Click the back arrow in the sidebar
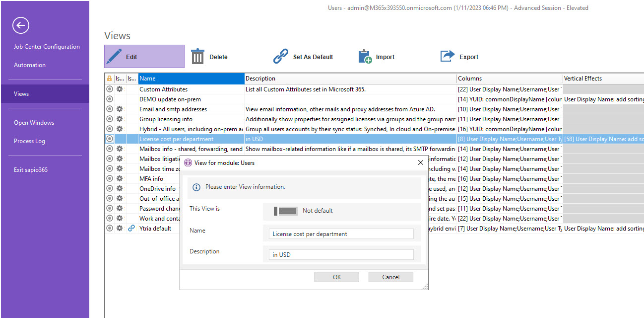Screen dimensions: 644x318 [21, 25]
